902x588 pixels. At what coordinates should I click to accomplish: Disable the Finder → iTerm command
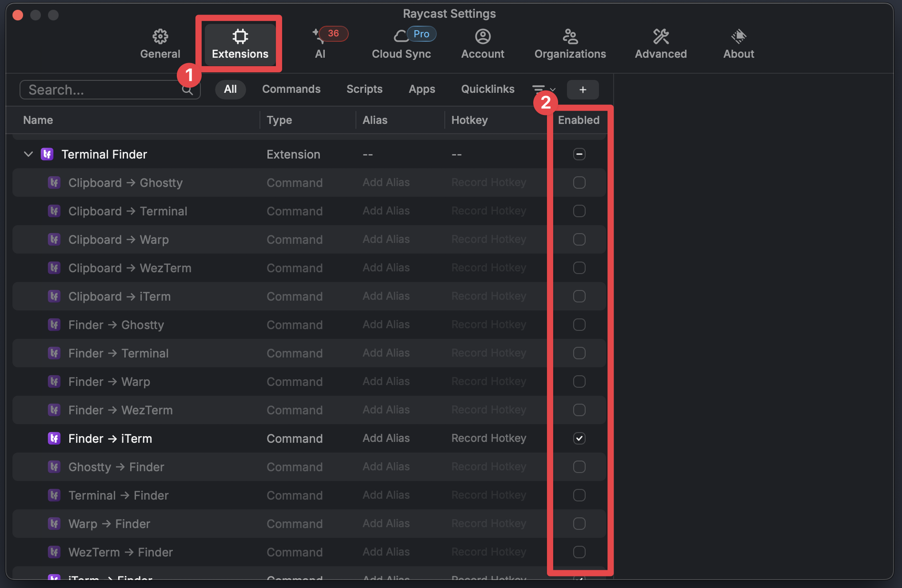[x=579, y=438]
